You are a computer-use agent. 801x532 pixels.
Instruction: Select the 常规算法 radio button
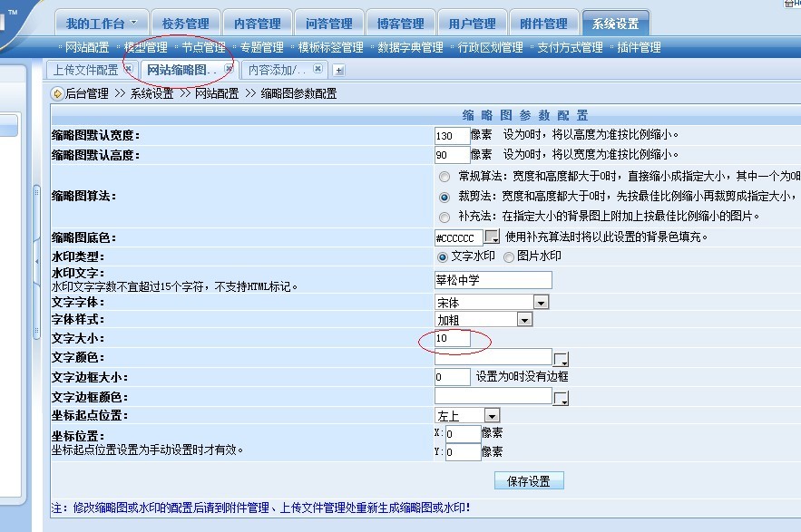coord(444,176)
